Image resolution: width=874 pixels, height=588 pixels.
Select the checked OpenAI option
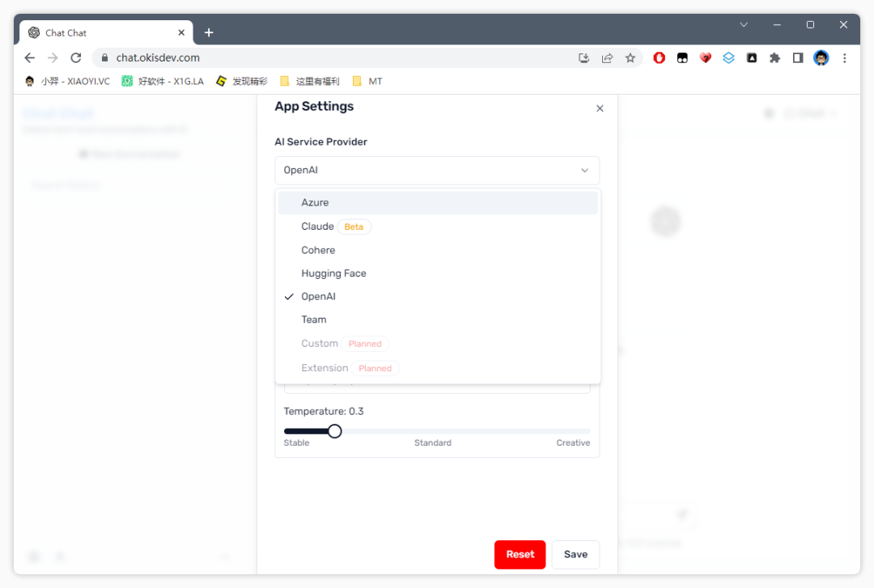(438, 297)
